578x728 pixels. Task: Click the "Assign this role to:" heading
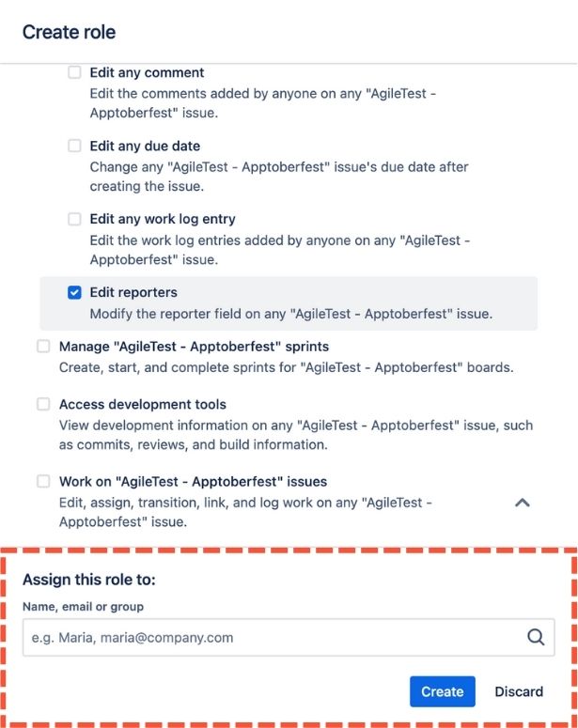[89, 579]
